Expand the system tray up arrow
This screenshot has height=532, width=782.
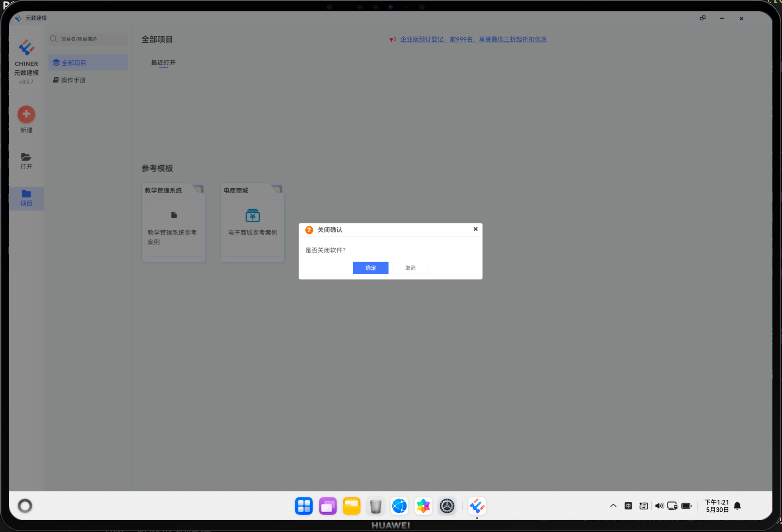coord(613,506)
